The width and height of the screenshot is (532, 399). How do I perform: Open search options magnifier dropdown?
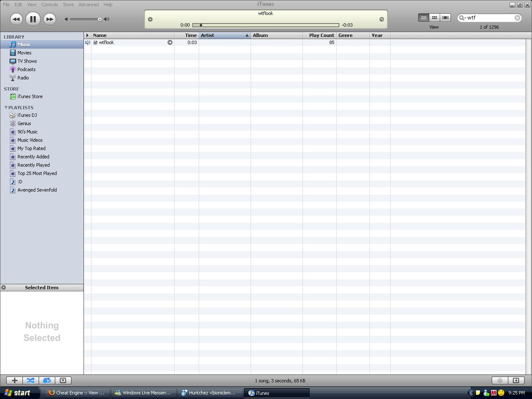point(462,18)
